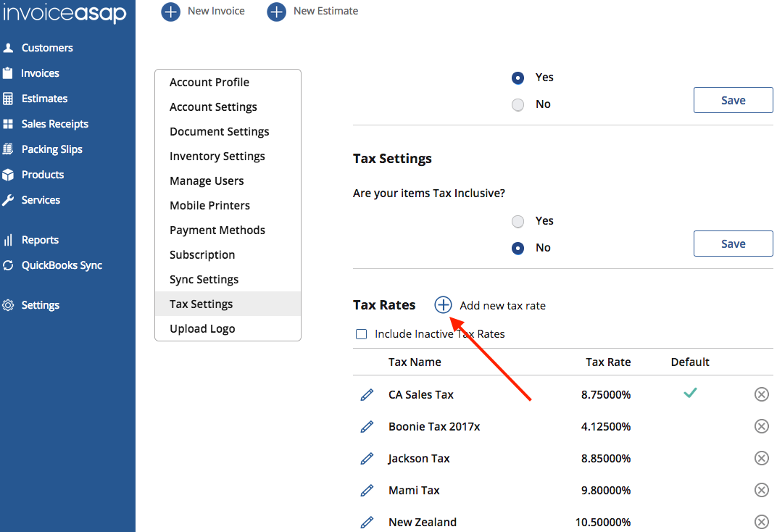Select No for items Tax Inclusive

tap(518, 248)
